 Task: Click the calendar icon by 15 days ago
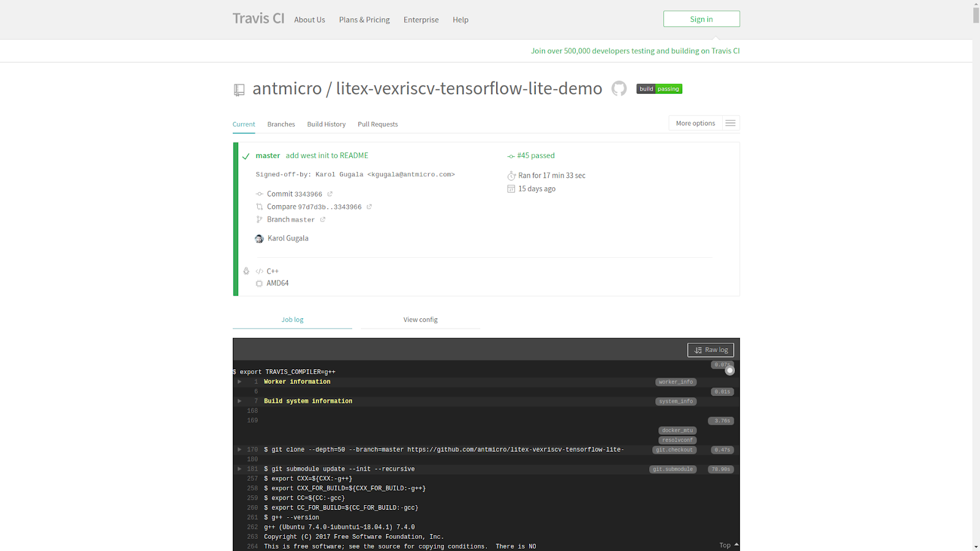click(x=511, y=189)
